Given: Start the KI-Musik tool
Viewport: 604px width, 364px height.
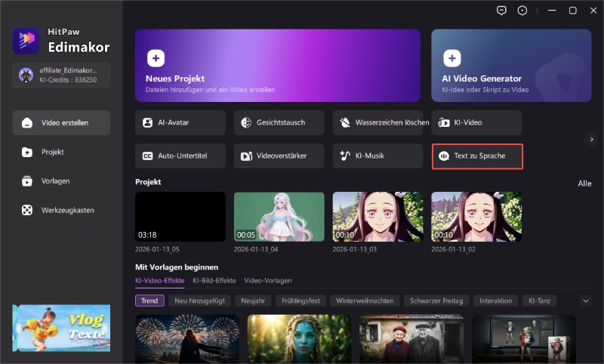Looking at the screenshot, I should [x=378, y=156].
